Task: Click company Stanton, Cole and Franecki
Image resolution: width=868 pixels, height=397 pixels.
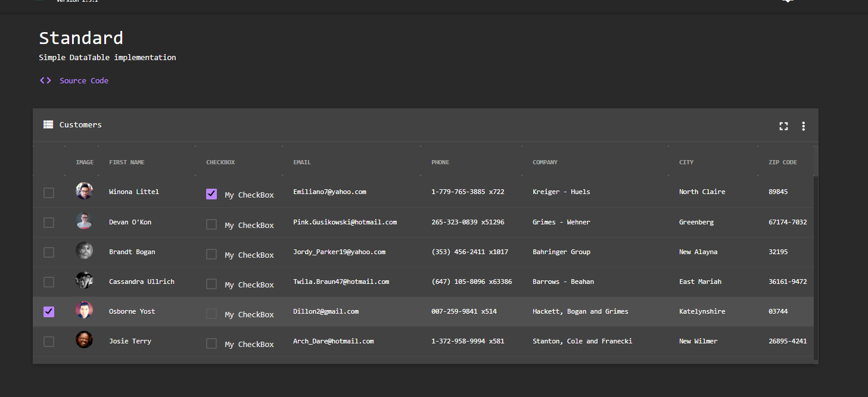Action: [582, 341]
